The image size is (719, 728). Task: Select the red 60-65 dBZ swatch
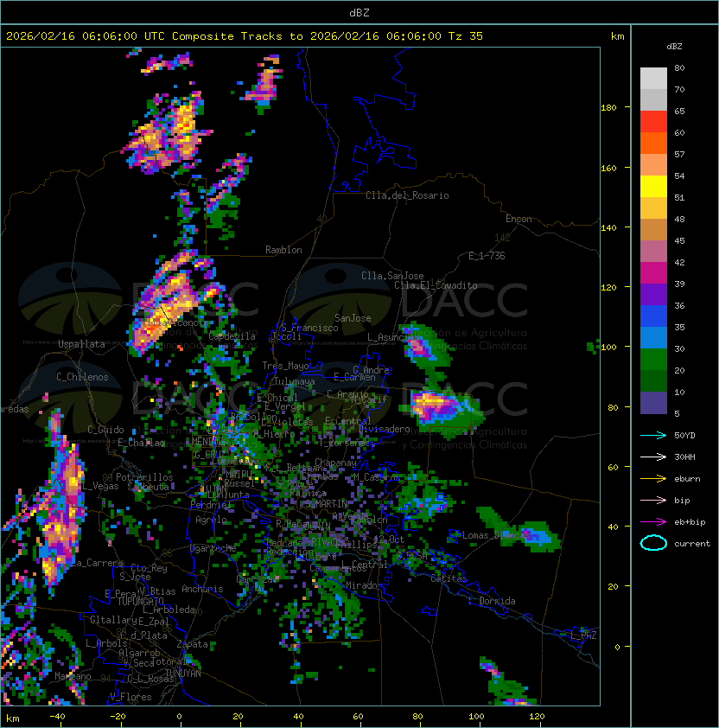click(x=653, y=122)
